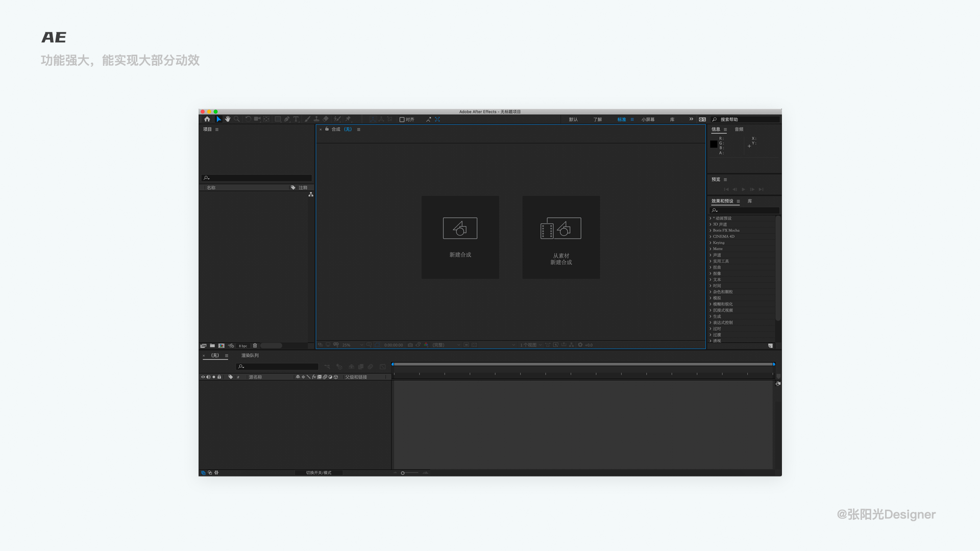The height and width of the screenshot is (551, 980).
Task: Select the Pen tool
Action: (x=287, y=119)
